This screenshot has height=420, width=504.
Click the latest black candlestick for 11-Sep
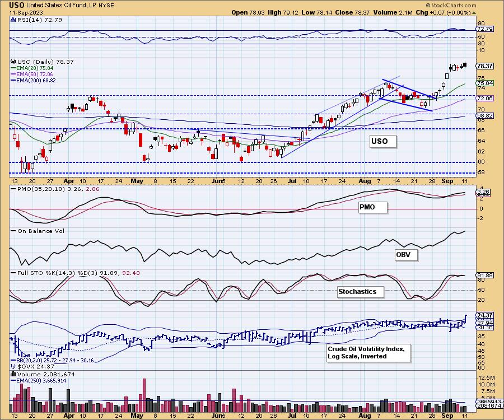tap(465, 65)
